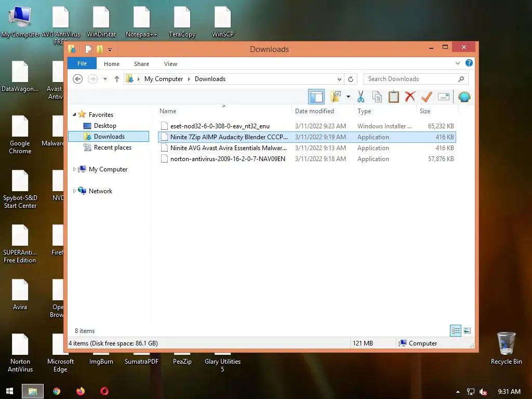Expand Network in navigation tree
Viewport: 532px width, 399px height.
74,191
